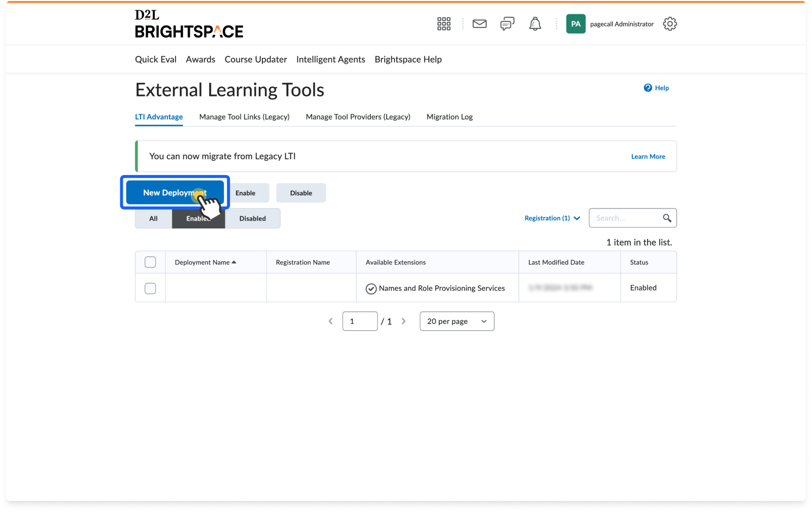This screenshot has width=812, height=512.
Task: Click the Deployment Name column header text
Action: point(202,262)
